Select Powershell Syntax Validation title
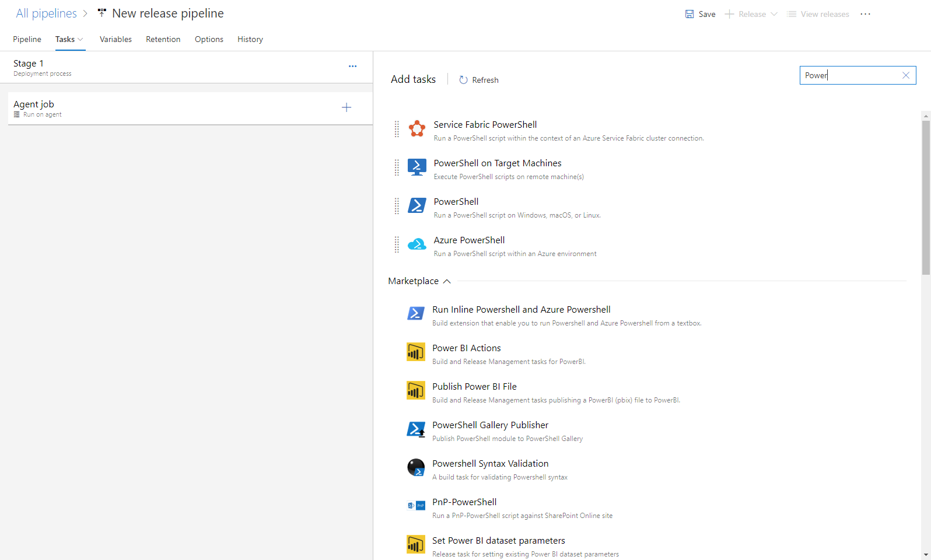This screenshot has width=931, height=560. pyautogui.click(x=490, y=464)
